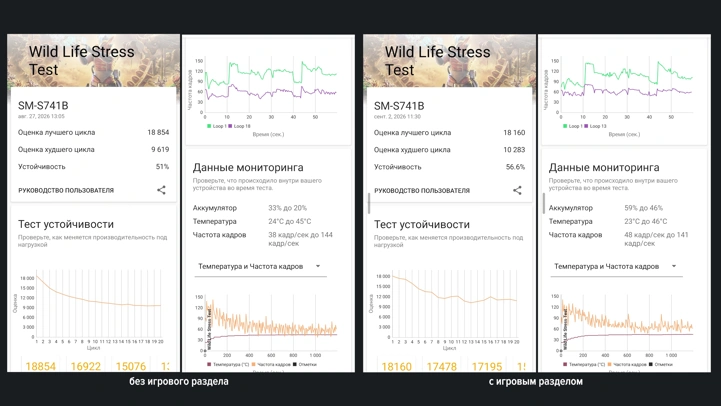The height and width of the screenshot is (406, 721).
Task: Click Отметки legend in the 33% до 20% panel
Action: point(305,365)
